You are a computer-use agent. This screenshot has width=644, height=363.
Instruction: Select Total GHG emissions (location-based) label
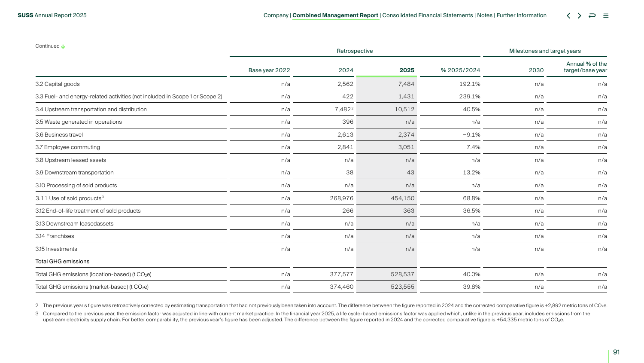tap(94, 275)
